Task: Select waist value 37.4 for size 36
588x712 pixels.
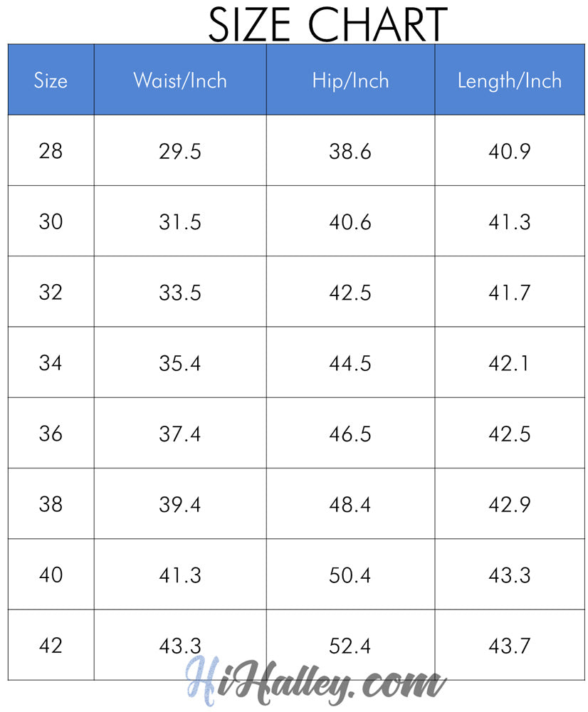Action: pyautogui.click(x=180, y=434)
